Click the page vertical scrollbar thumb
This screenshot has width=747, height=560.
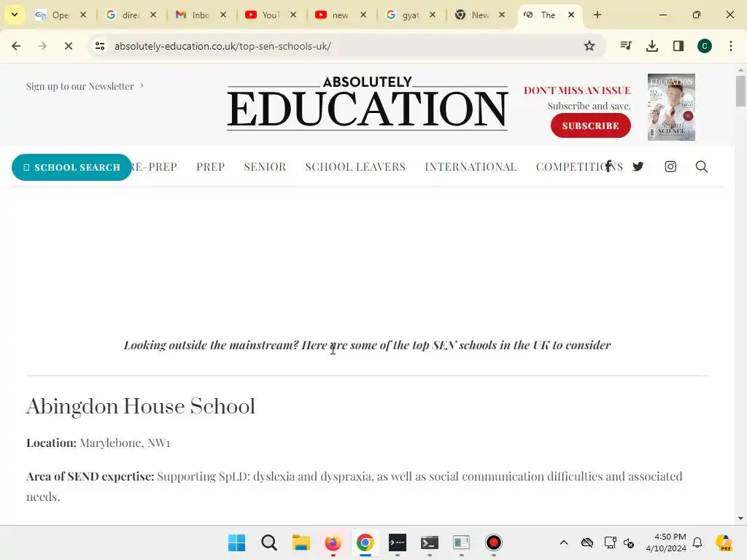(740, 91)
